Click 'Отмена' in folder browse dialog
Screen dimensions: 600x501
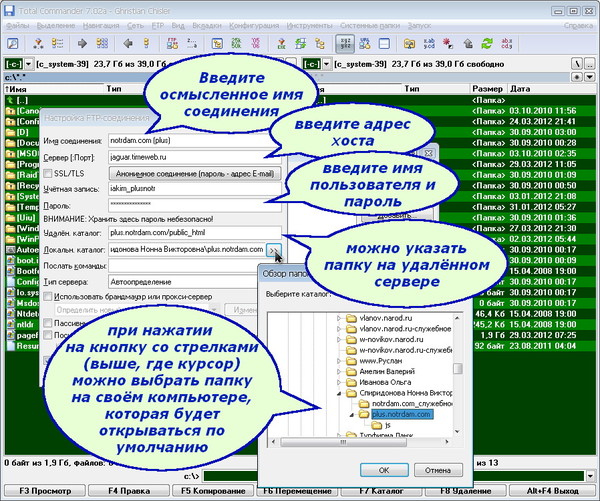point(438,470)
